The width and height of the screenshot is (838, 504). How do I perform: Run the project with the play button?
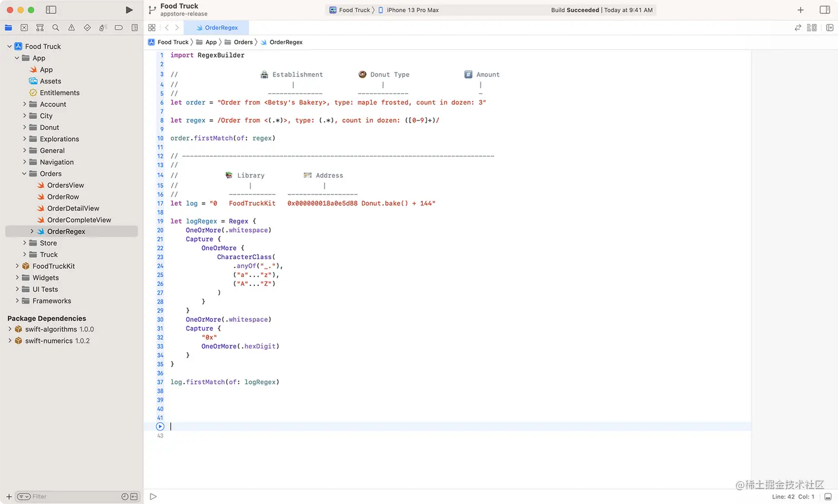pyautogui.click(x=129, y=9)
